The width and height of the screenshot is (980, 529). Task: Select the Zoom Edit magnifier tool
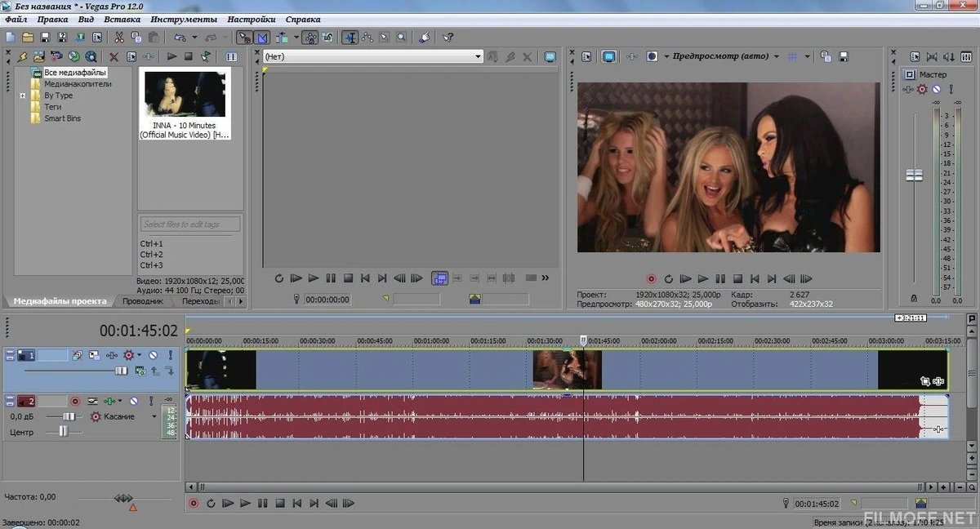(x=401, y=37)
